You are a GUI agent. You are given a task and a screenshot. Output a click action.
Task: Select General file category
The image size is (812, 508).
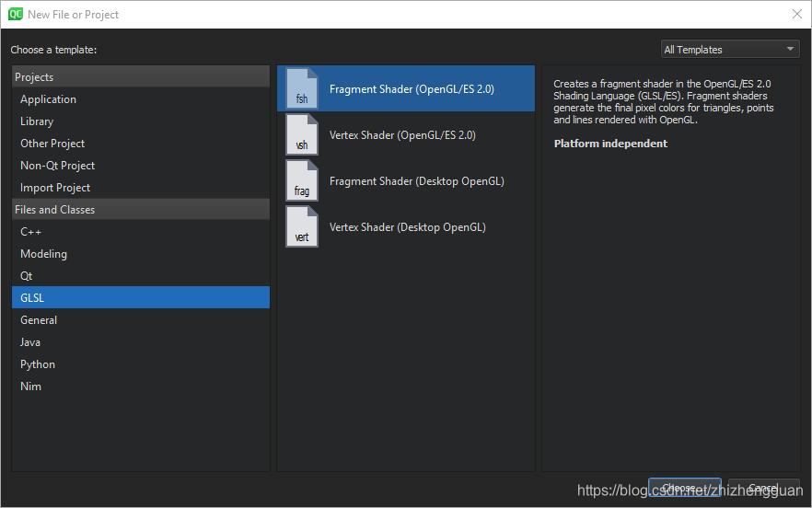pos(141,320)
